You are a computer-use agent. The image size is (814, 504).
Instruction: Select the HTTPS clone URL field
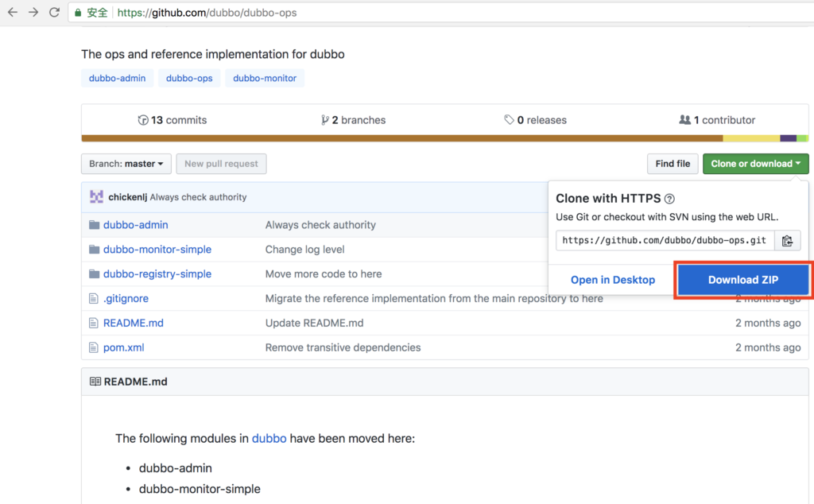coord(665,240)
